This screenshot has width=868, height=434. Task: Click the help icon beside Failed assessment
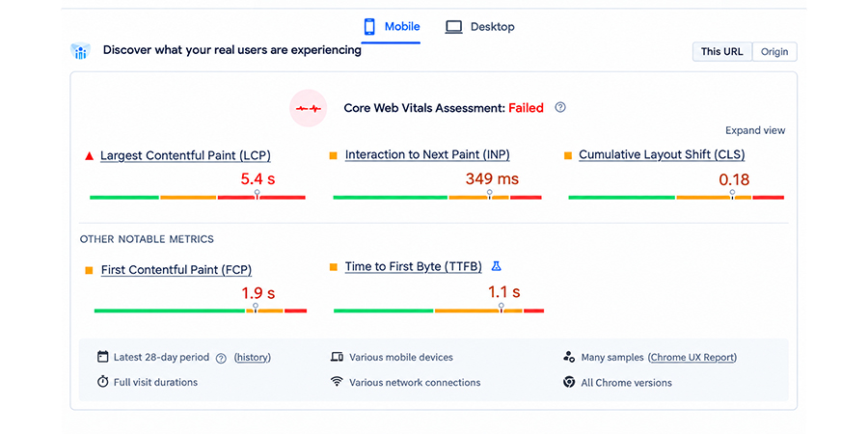[x=560, y=107]
